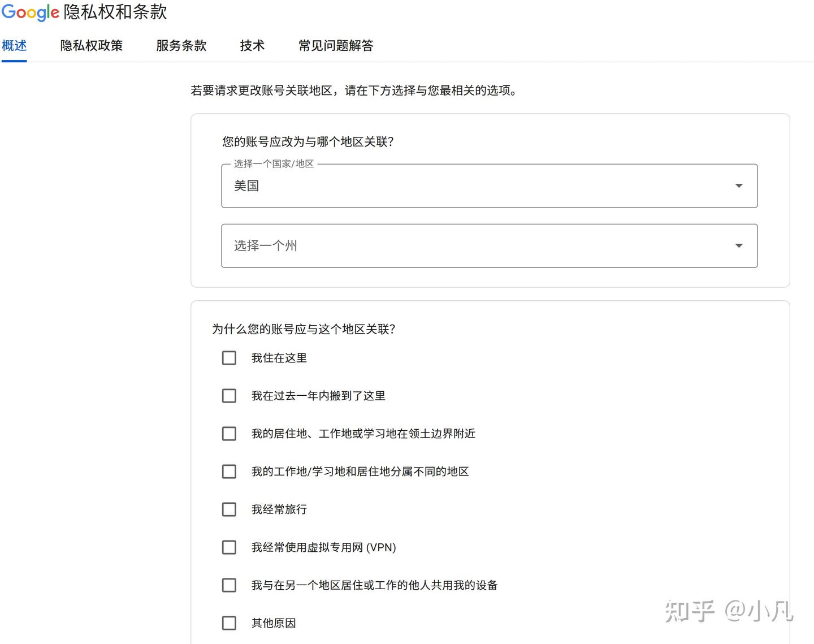Screen dimensions: 814x644
Task: Check the 我住在这里 checkbox
Action: pos(229,358)
